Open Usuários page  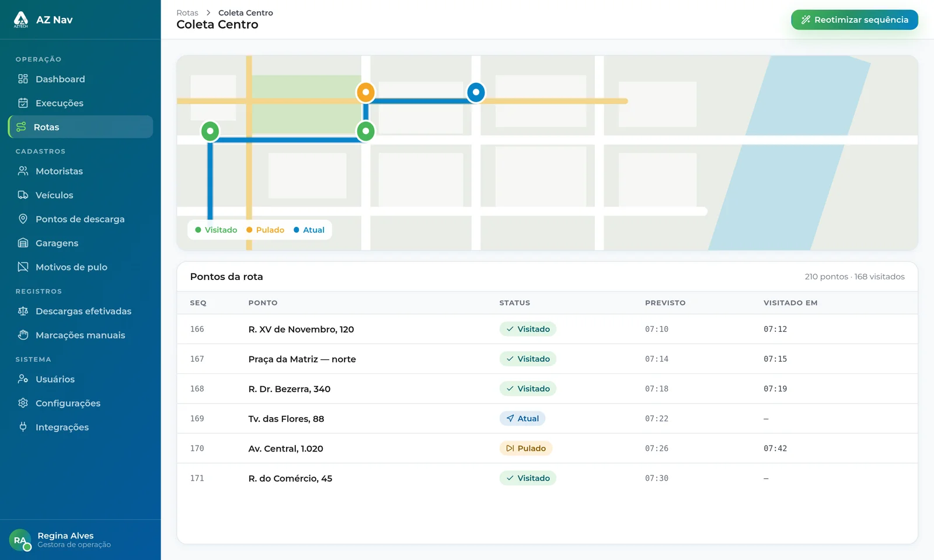(81, 379)
